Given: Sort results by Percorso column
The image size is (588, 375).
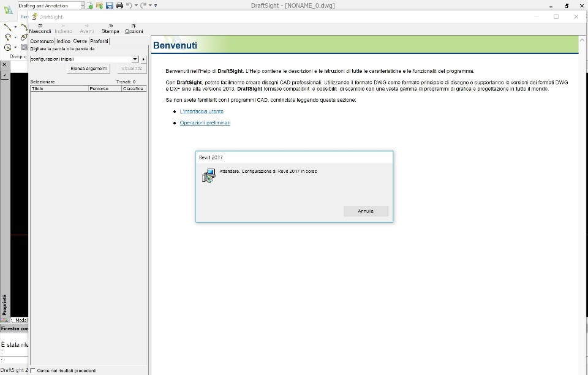Looking at the screenshot, I should pos(105,88).
